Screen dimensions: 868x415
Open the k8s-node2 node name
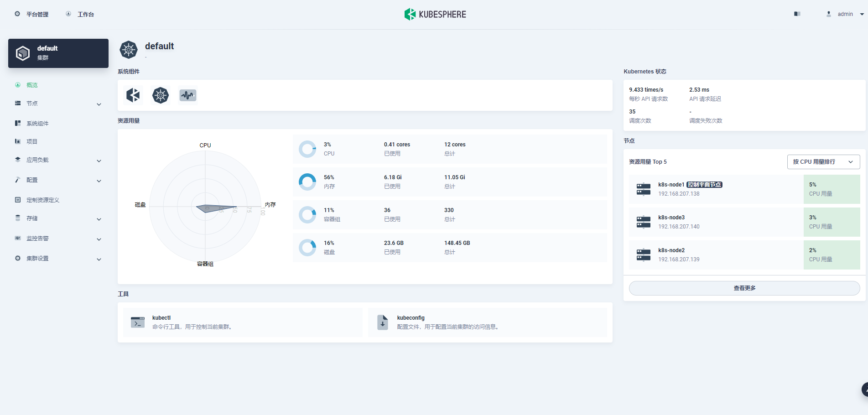click(671, 250)
